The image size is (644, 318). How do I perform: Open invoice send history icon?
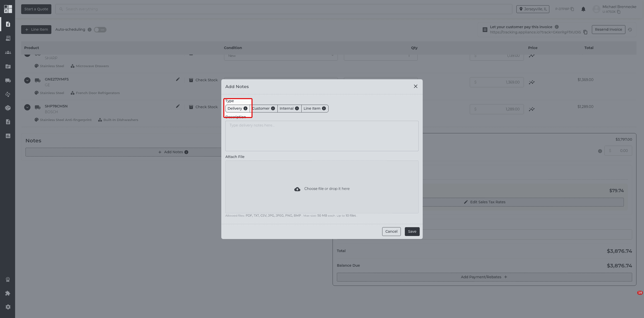pos(630,30)
